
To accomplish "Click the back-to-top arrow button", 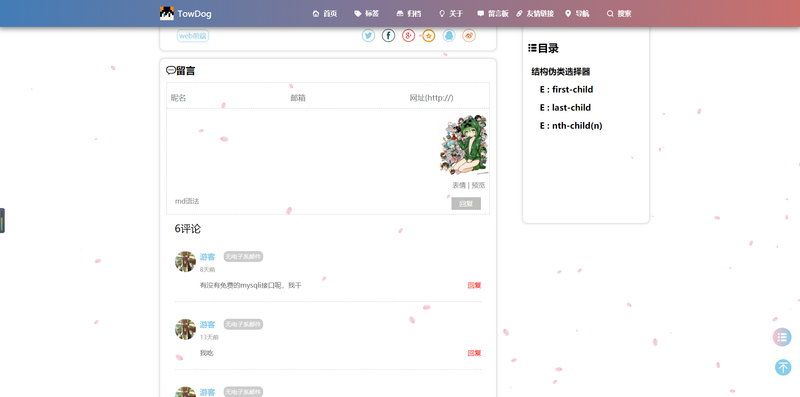I will click(783, 367).
